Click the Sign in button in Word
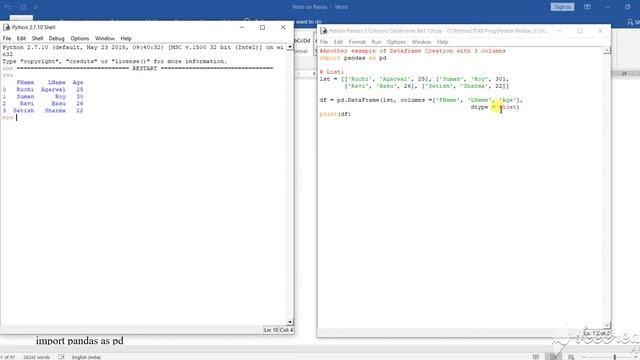This screenshot has width=640, height=360. 562,7
